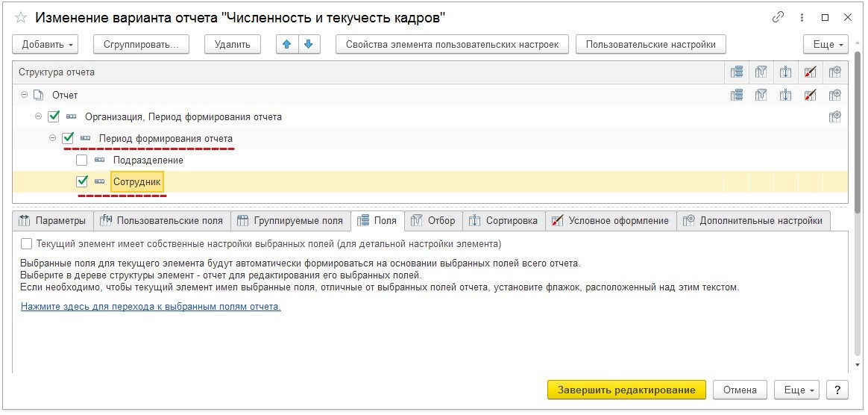Collapse the Отчет tree node

click(x=25, y=95)
